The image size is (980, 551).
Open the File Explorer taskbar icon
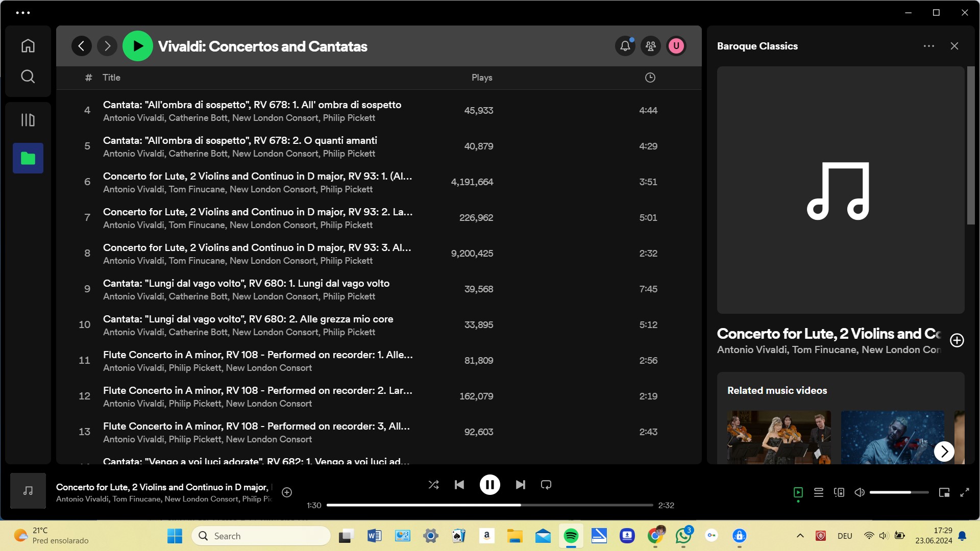(x=514, y=536)
